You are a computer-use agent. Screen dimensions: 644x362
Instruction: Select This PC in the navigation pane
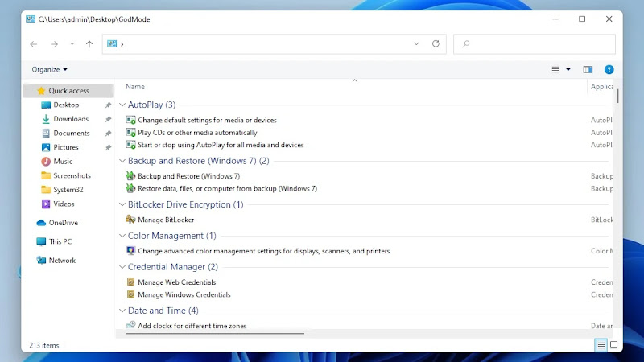point(60,241)
